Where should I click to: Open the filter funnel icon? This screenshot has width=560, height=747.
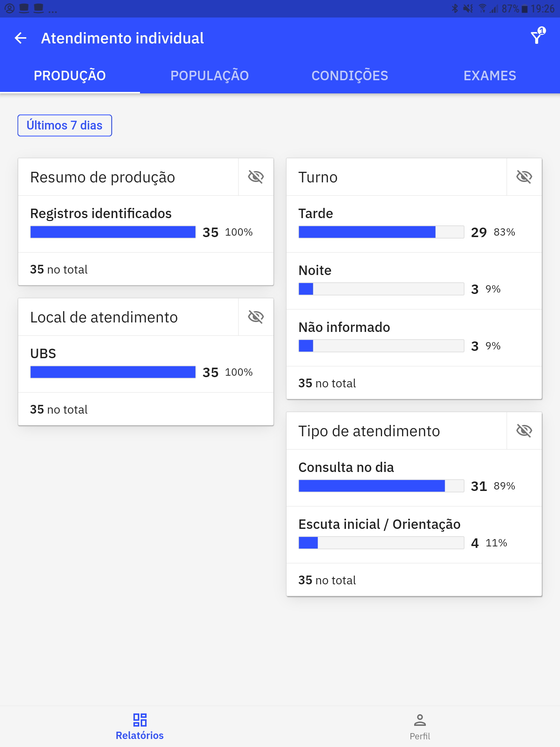[537, 36]
